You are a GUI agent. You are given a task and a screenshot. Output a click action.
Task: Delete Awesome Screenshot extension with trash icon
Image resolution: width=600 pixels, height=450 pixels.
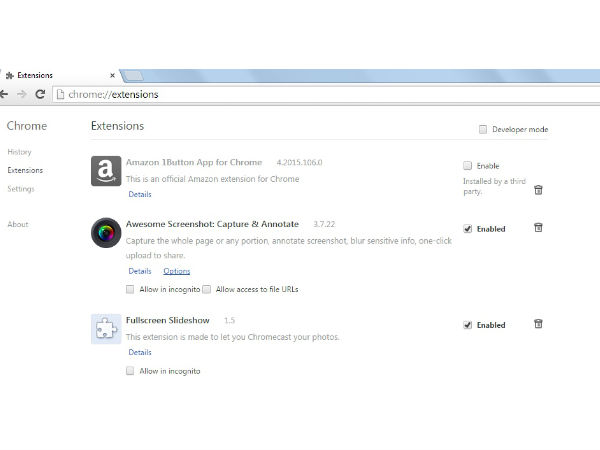pyautogui.click(x=538, y=228)
